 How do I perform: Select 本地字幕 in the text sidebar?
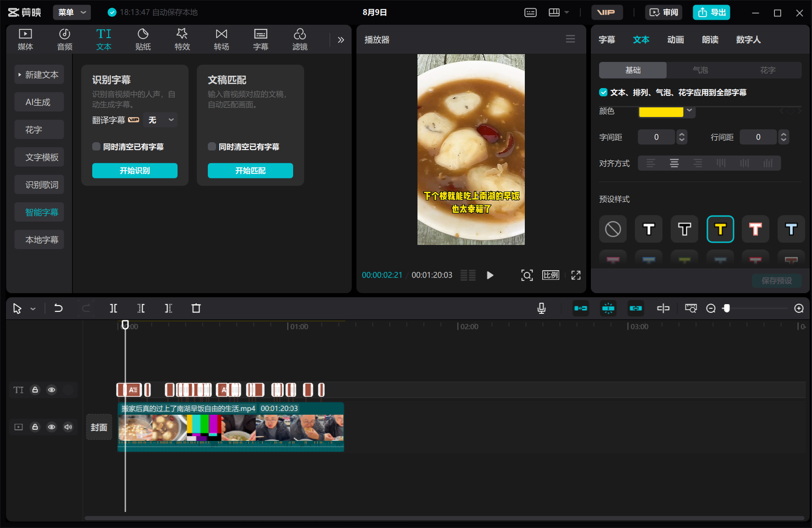click(x=39, y=240)
